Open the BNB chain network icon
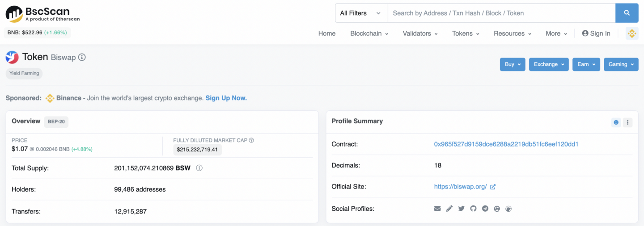The height and width of the screenshot is (226, 644). click(x=631, y=33)
